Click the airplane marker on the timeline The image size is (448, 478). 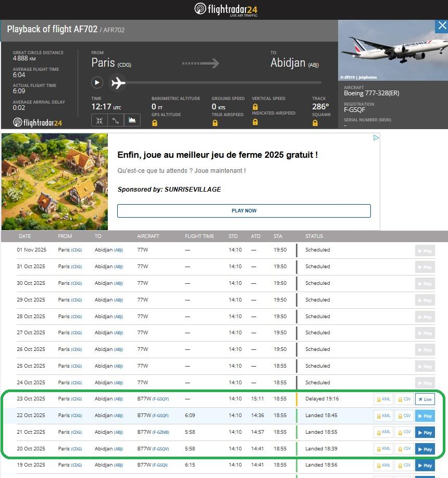pos(118,83)
